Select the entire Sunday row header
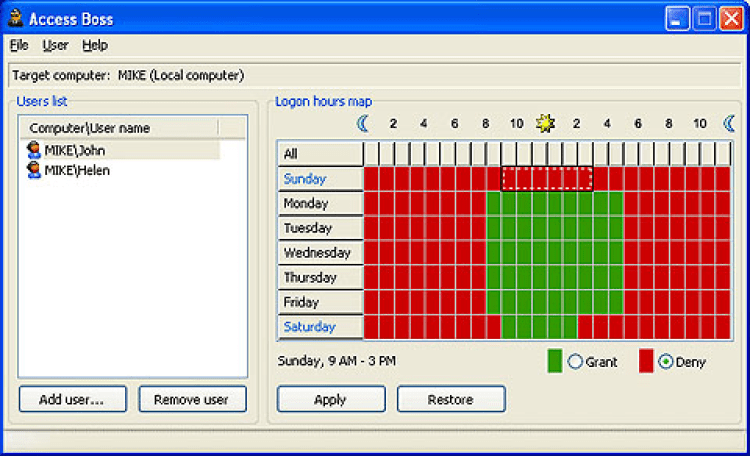Screen dimensions: 750x456 click(320, 178)
